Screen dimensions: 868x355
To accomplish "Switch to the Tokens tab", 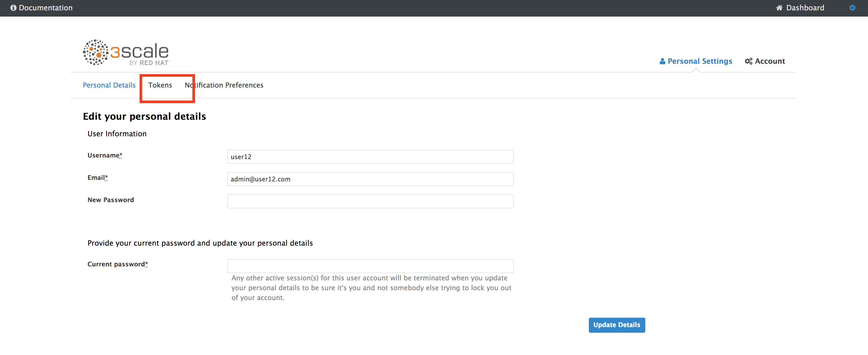I will coord(160,85).
